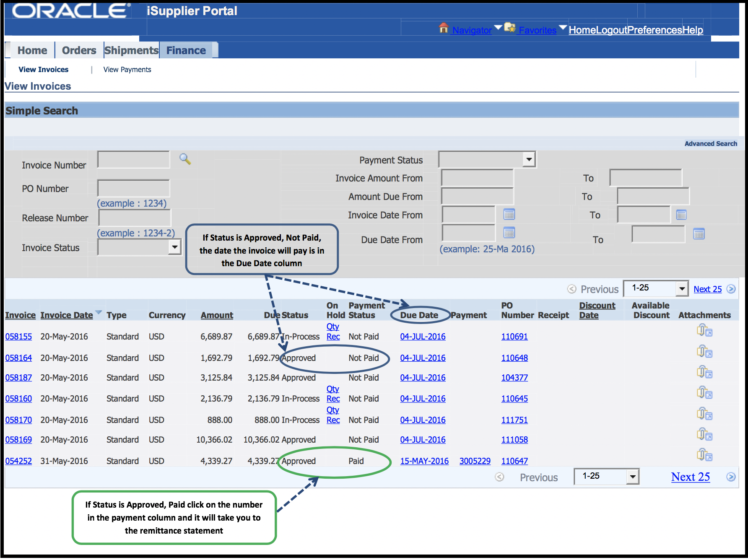This screenshot has height=560, width=748.
Task: Click the Invoice Number search magnifier icon
Action: pyautogui.click(x=185, y=159)
